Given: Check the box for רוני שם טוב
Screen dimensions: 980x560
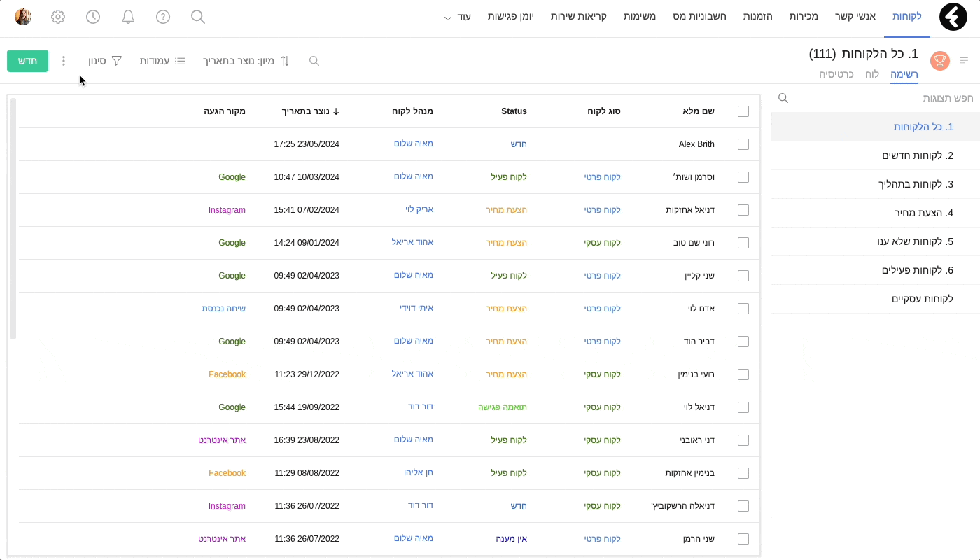Looking at the screenshot, I should 743,243.
